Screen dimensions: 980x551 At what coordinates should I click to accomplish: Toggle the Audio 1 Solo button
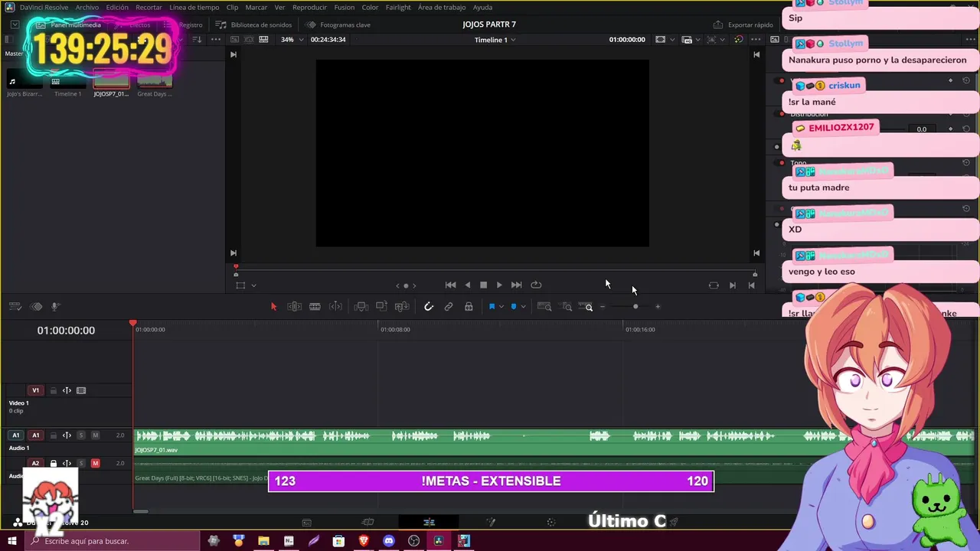click(x=81, y=435)
